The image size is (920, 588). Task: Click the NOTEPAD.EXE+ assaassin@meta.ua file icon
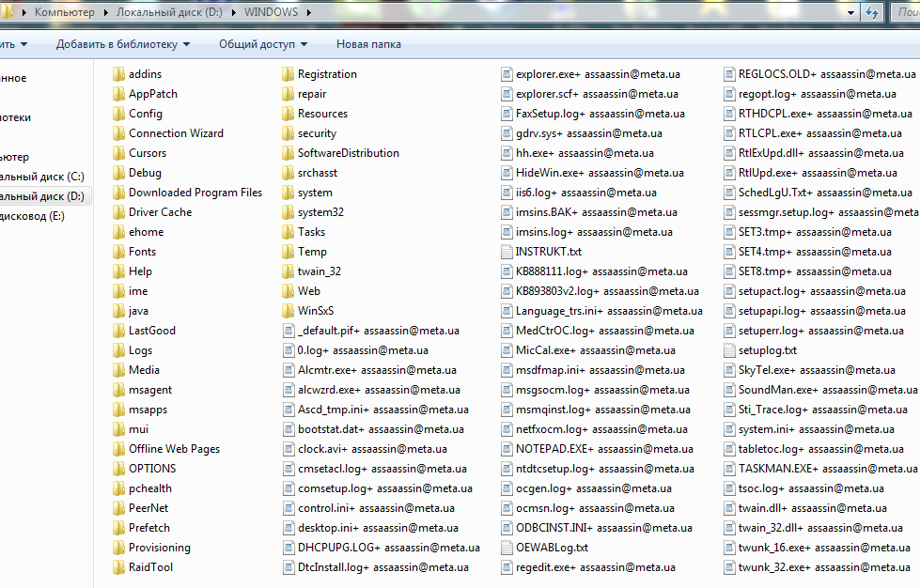[507, 450]
